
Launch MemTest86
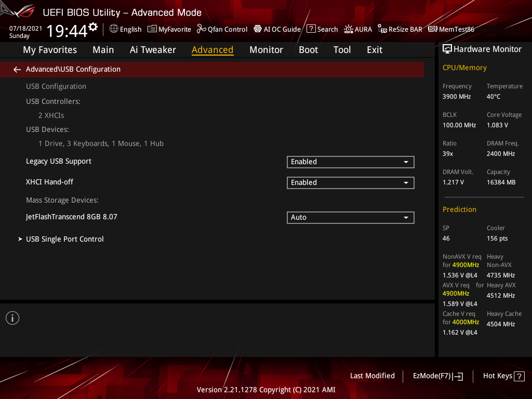pyautogui.click(x=450, y=29)
